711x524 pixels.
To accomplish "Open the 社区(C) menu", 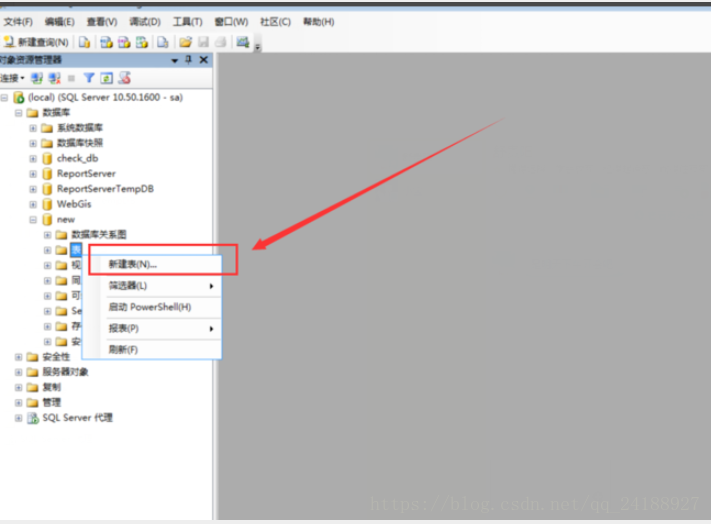I will pos(275,22).
